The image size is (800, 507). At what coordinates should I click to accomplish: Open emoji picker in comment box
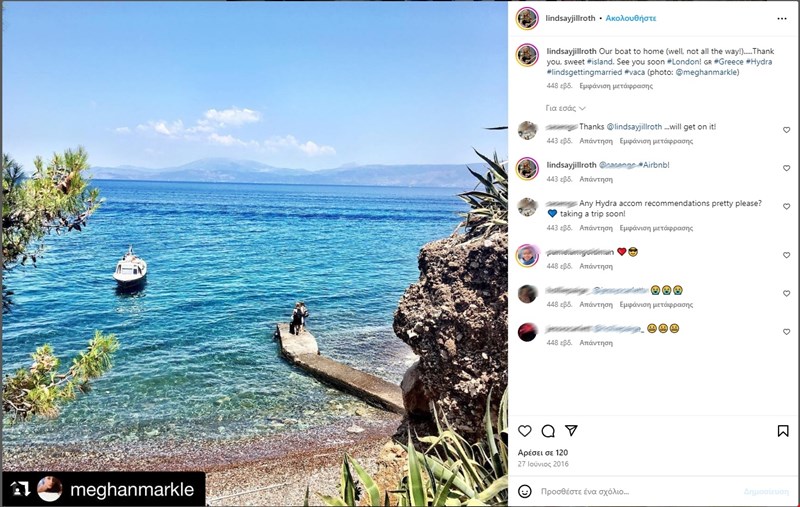click(524, 491)
